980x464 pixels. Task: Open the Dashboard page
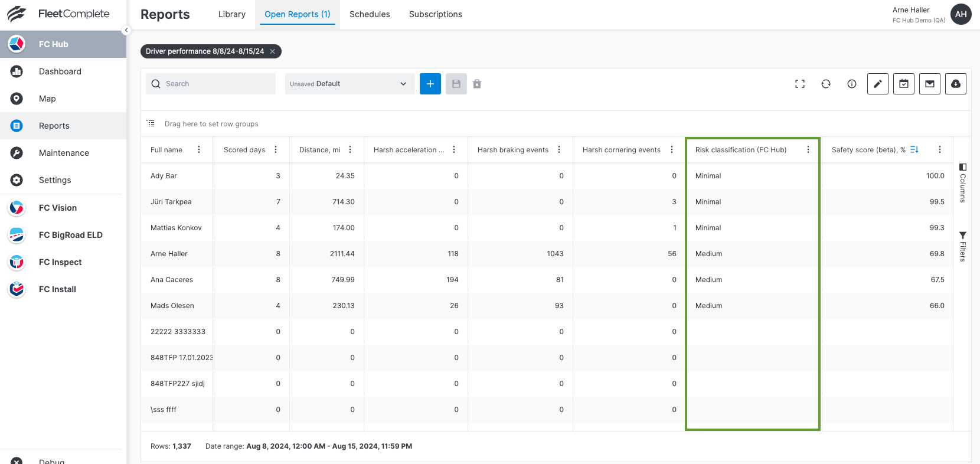(63, 71)
